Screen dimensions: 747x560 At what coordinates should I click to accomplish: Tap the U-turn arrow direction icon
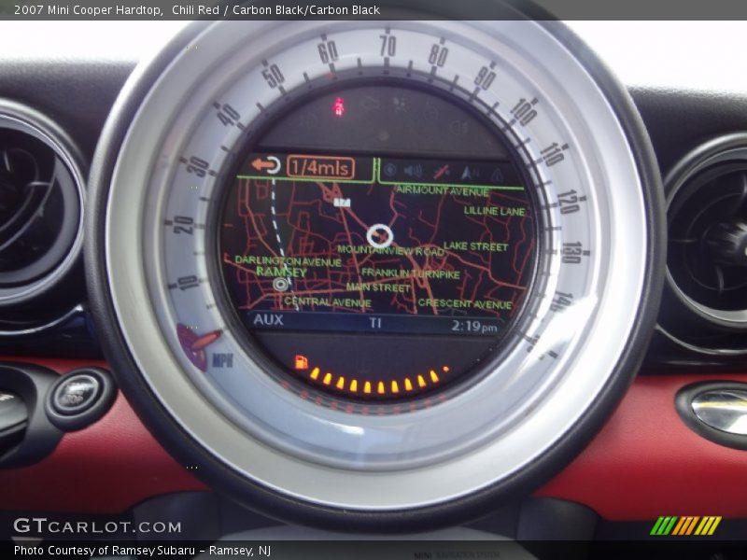tap(266, 166)
